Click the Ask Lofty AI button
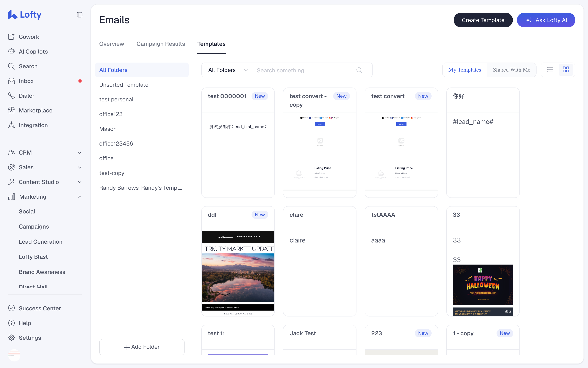 tap(546, 20)
